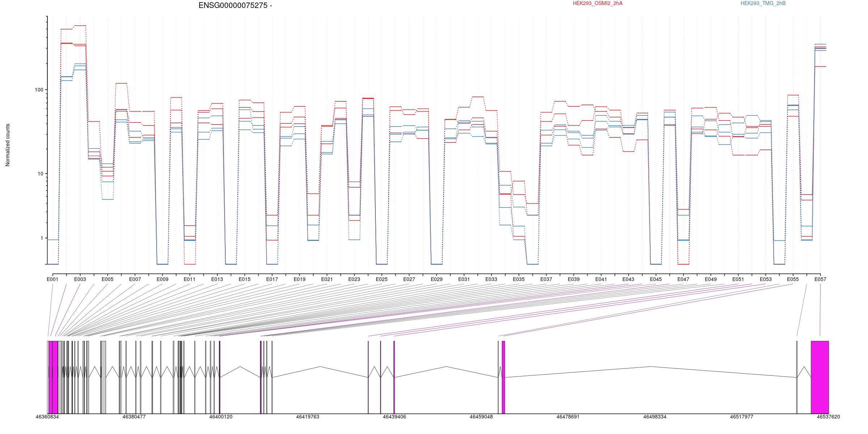This screenshot has width=868, height=434.
Task: Click exon label E021
Action: (x=327, y=279)
